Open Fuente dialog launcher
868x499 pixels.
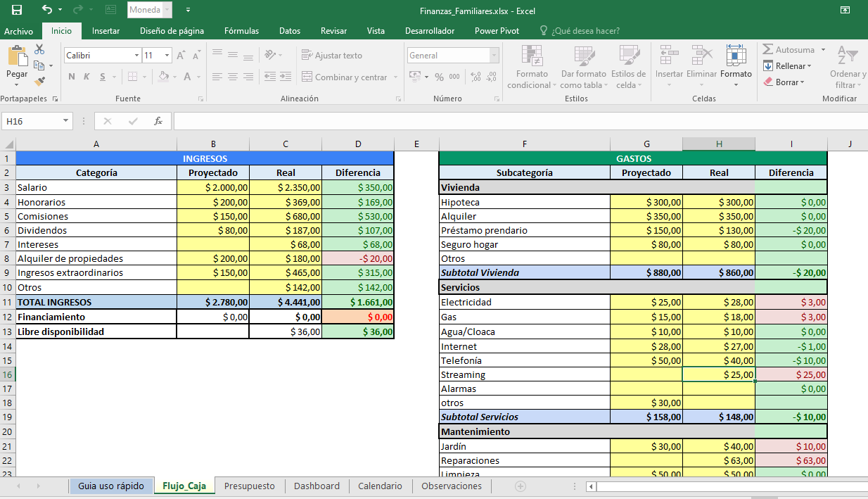pos(200,99)
